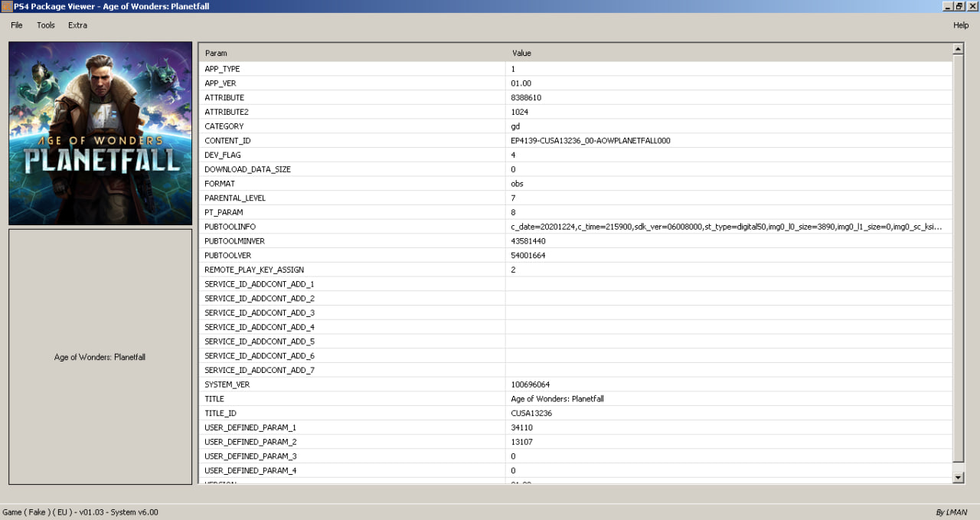Viewport: 980px width, 520px height.
Task: Open the Tools menu
Action: click(46, 25)
